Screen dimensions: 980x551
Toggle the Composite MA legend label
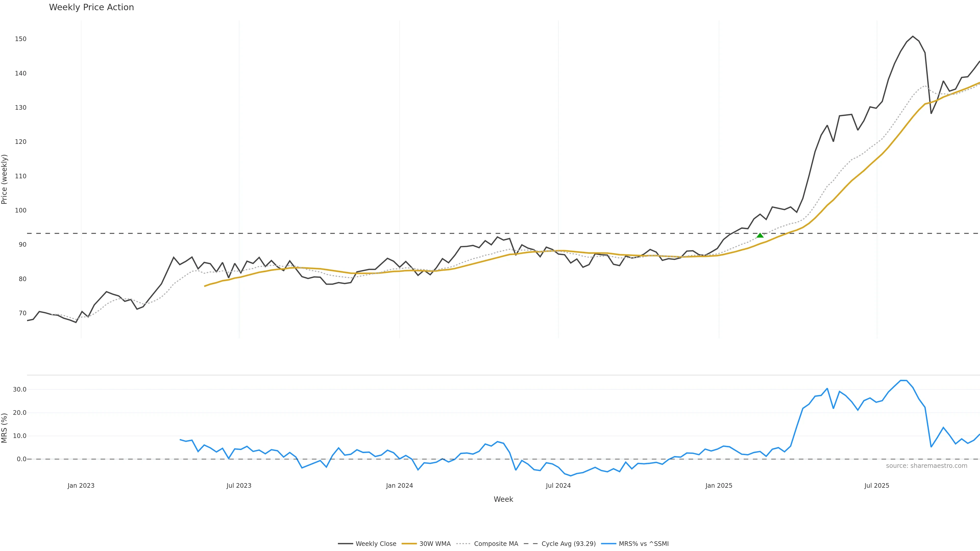496,544
